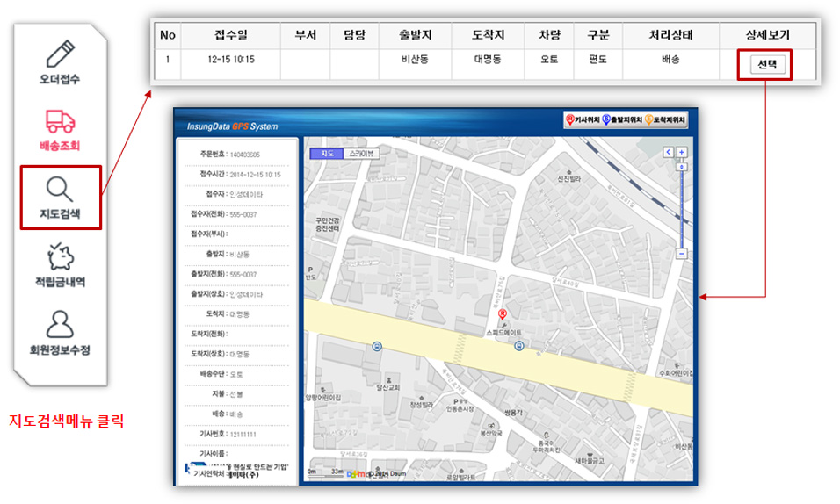Click the 접수일 column header
Screen dimensions: 840x504
231,35
